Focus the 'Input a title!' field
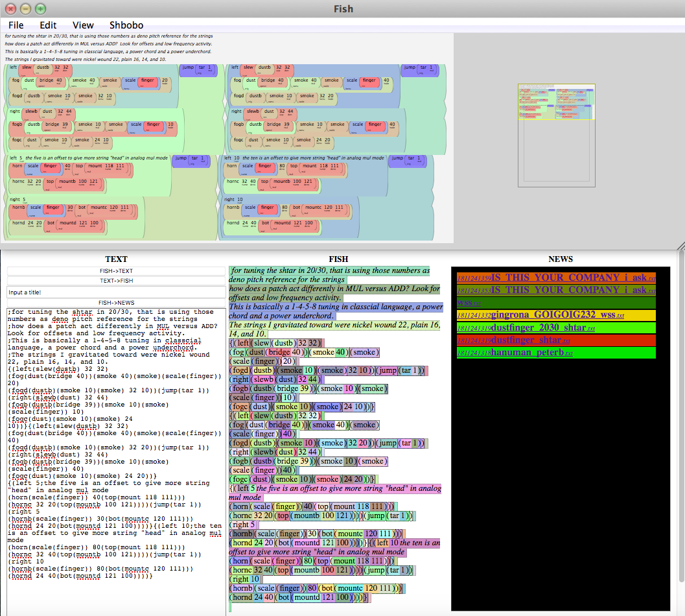 tap(117, 292)
